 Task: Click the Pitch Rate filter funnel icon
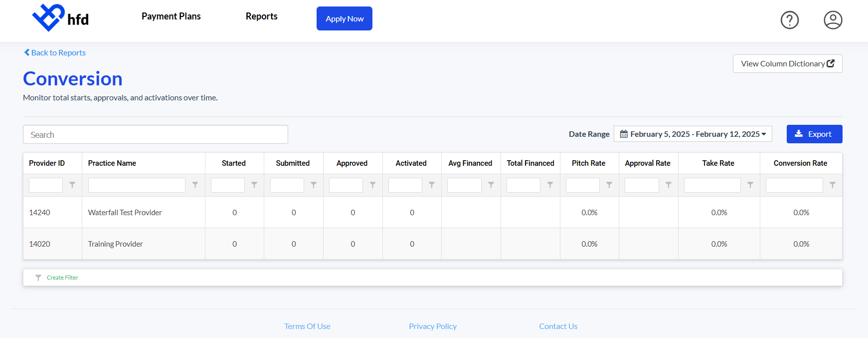coord(609,185)
